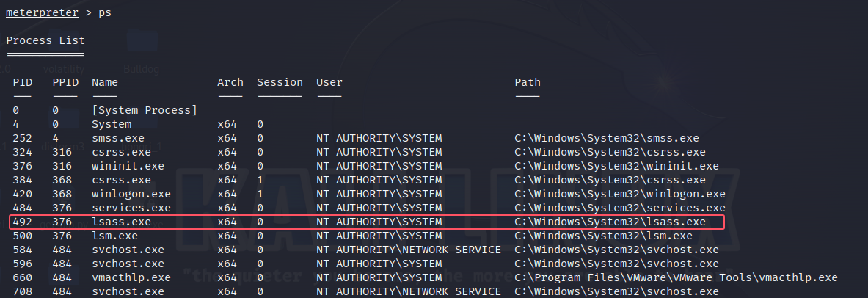Click PID 492 of the lsass.exe row

23,222
